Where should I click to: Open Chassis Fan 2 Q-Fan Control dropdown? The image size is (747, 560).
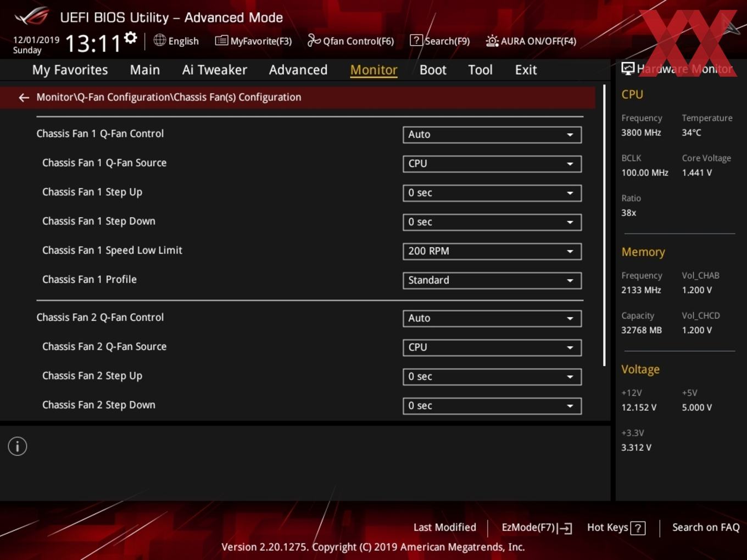492,318
